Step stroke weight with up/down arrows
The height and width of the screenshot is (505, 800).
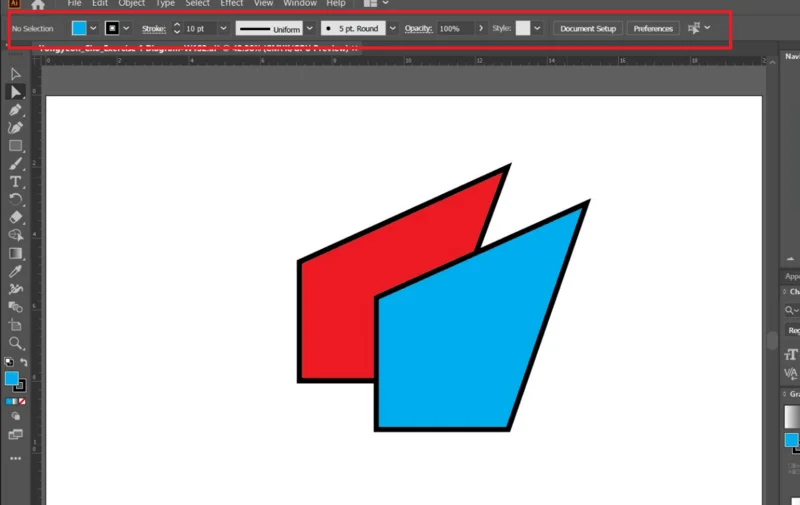pyautogui.click(x=177, y=28)
